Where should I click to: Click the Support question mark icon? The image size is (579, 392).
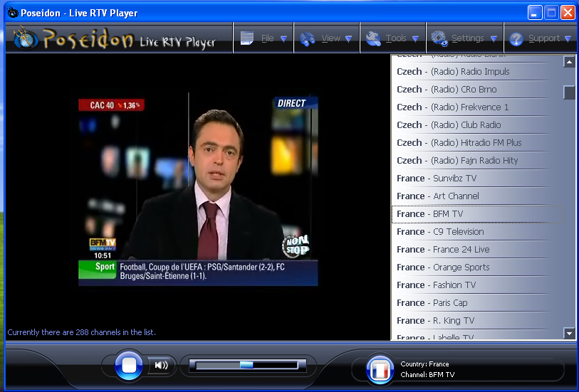(516, 39)
